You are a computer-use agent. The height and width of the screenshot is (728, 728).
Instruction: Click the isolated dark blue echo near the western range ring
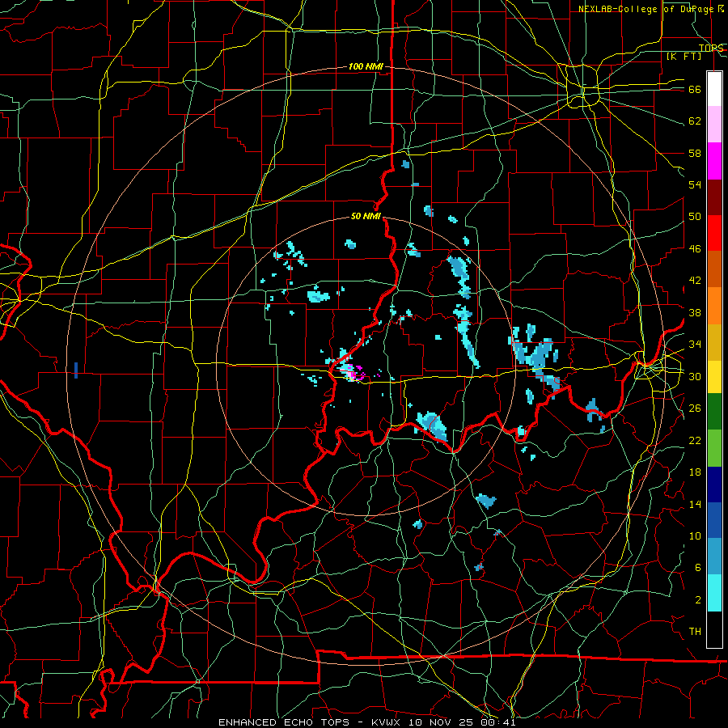tap(76, 370)
